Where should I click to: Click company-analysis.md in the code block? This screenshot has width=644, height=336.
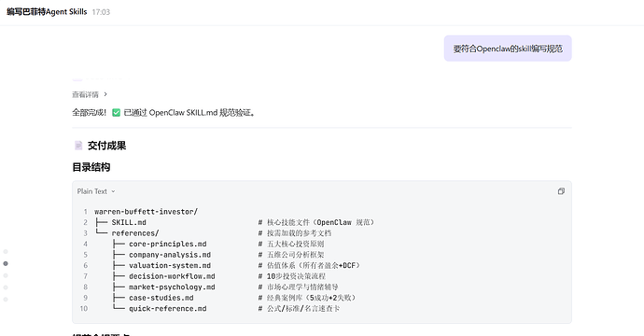[170, 255]
